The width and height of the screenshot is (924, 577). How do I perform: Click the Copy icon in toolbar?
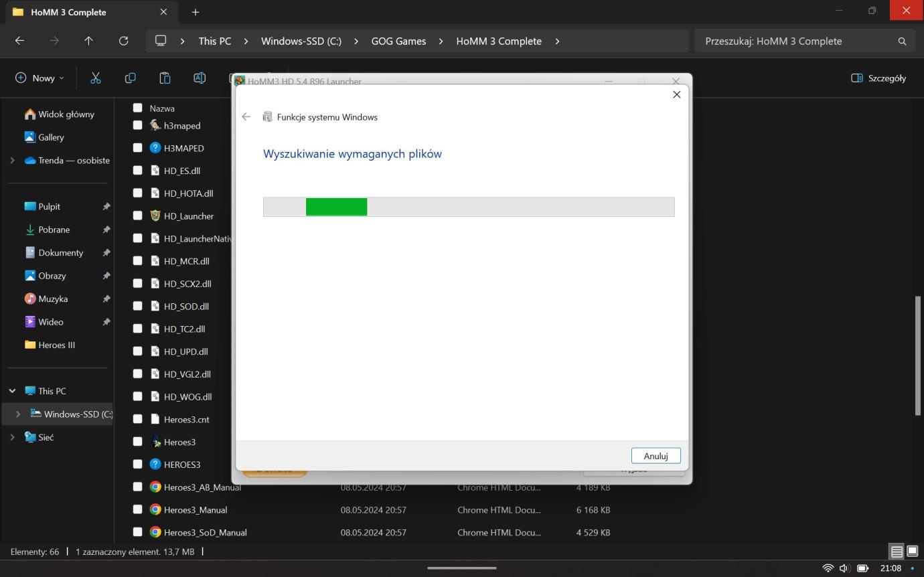click(x=130, y=78)
